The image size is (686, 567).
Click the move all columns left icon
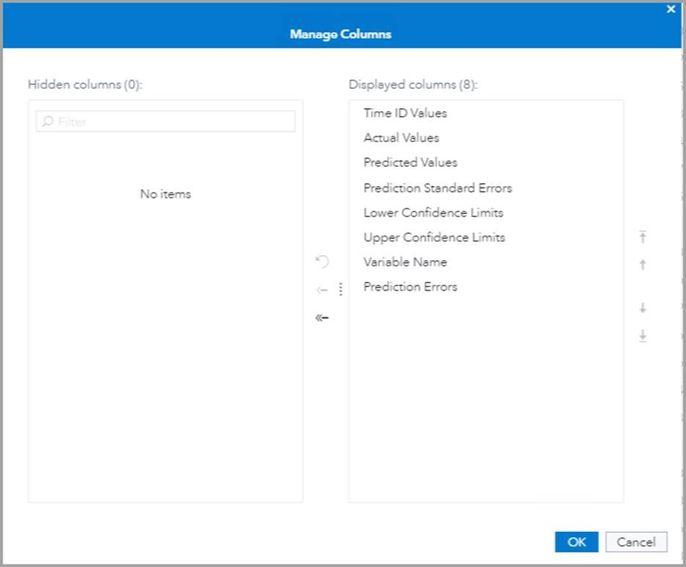(322, 318)
